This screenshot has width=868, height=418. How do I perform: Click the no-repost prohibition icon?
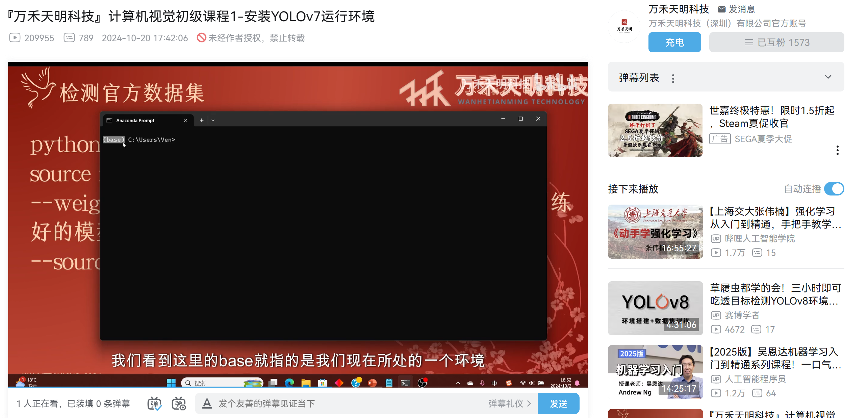pos(201,37)
